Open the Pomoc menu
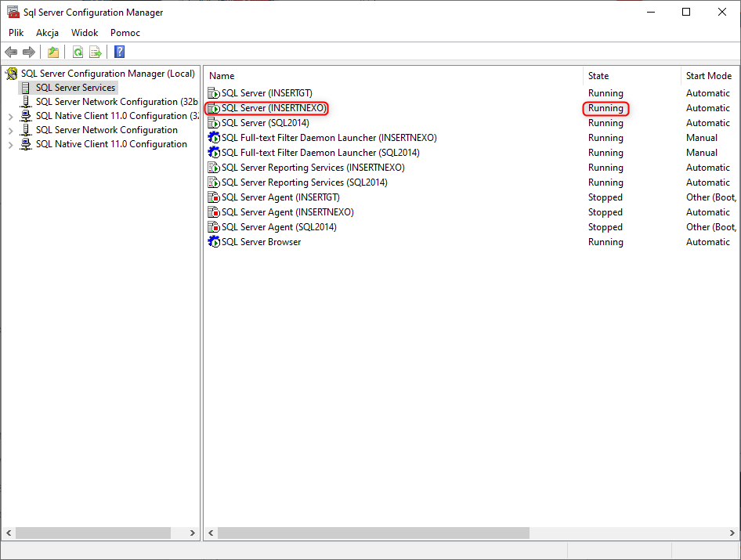 (125, 33)
